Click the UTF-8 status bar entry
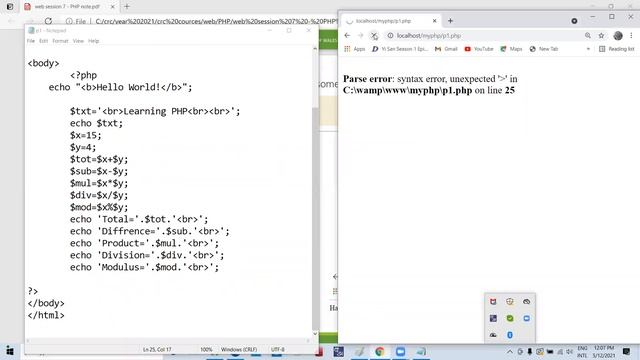Viewport: 640px width, 360px height. [278, 349]
